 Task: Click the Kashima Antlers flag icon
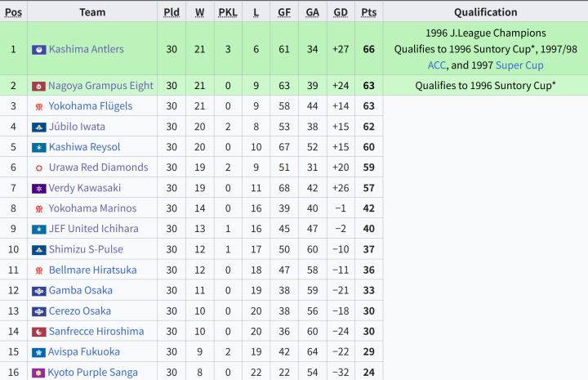tap(39, 50)
